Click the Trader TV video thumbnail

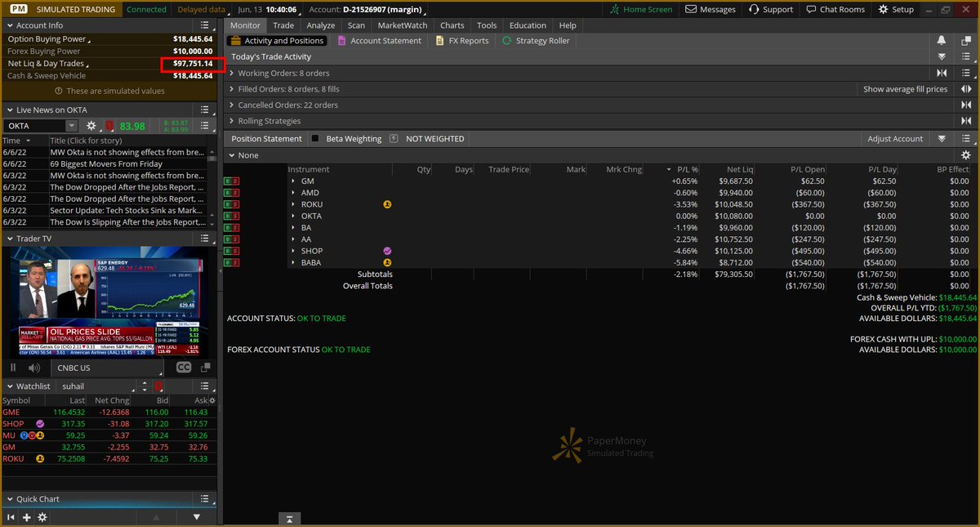(108, 303)
